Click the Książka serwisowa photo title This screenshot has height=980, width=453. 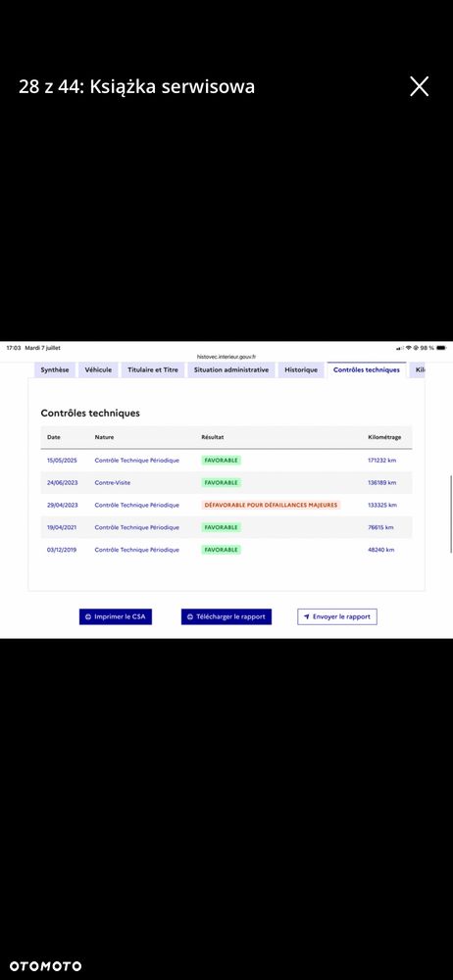pyautogui.click(x=172, y=86)
